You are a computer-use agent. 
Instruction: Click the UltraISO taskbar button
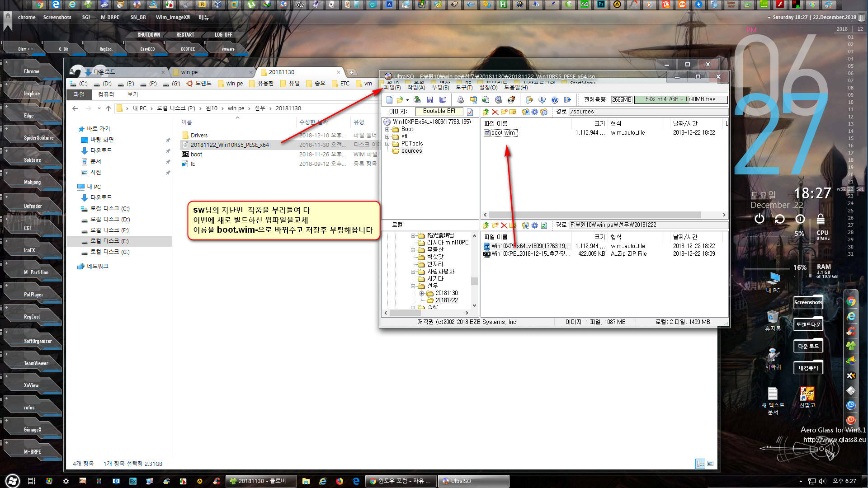[x=473, y=481]
